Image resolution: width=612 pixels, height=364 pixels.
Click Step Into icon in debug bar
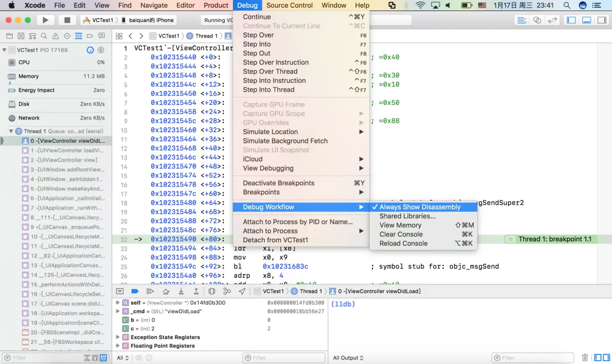click(181, 291)
